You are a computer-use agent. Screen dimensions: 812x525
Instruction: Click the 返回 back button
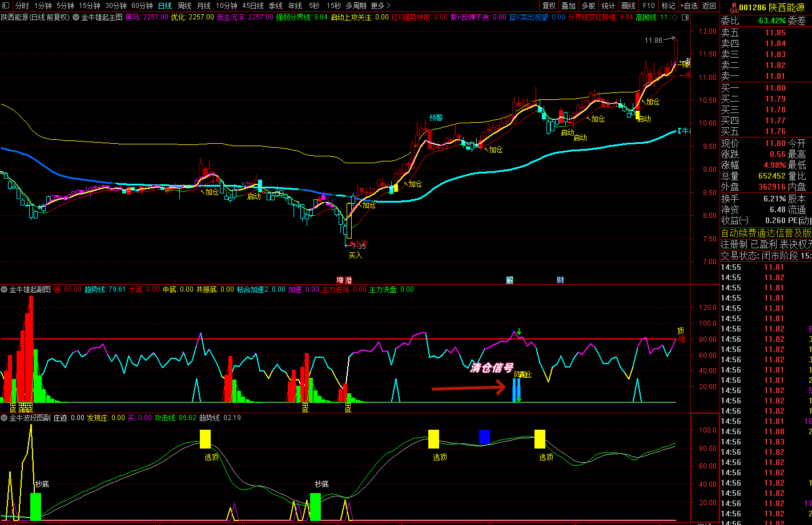click(709, 6)
